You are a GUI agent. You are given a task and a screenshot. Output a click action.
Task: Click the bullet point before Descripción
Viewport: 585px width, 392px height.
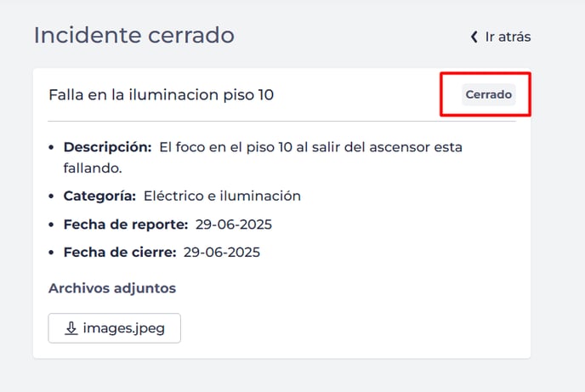[x=54, y=148]
